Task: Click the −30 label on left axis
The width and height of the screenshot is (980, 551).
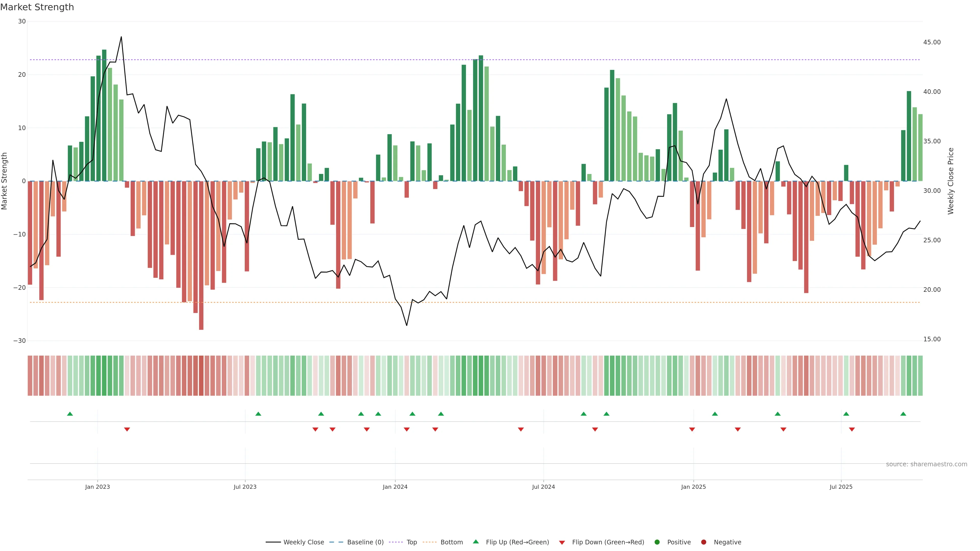Action: point(19,341)
